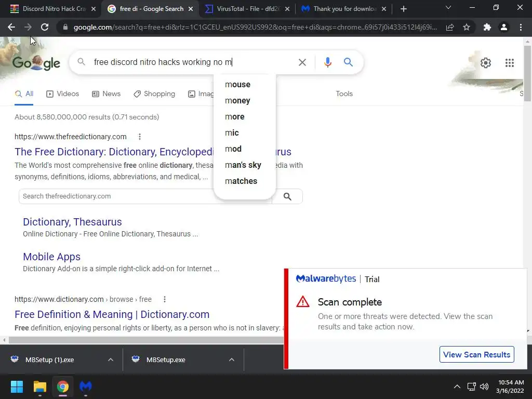Click the forward navigation arrow
The width and height of the screenshot is (532, 399).
(x=28, y=27)
